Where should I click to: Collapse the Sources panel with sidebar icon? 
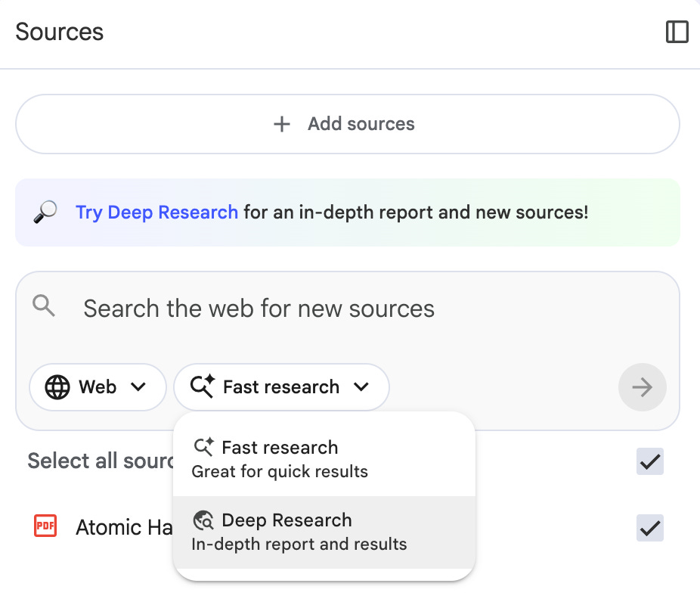coord(677,32)
